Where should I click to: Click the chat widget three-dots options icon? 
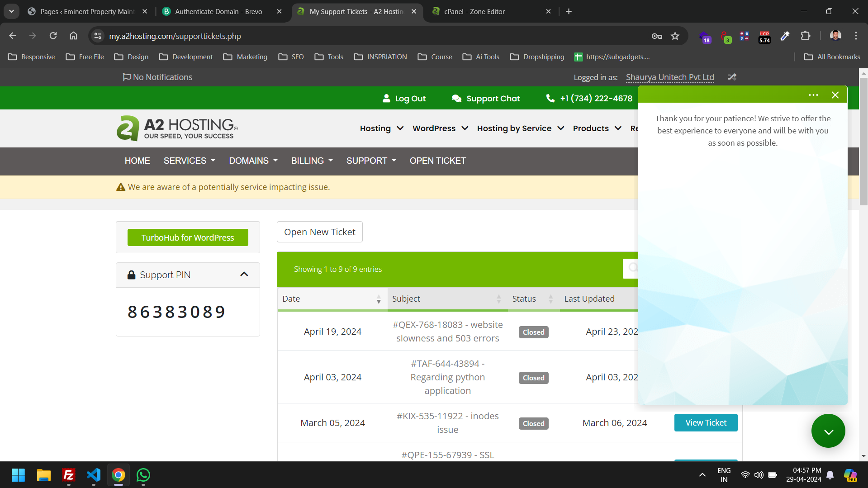813,95
